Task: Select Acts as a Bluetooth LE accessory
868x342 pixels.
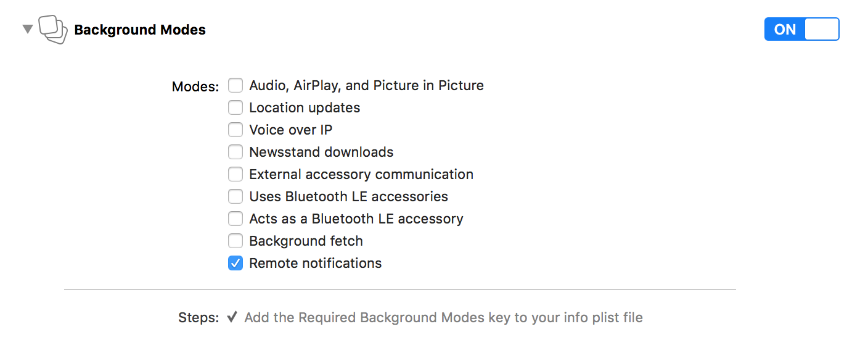Action: click(235, 219)
